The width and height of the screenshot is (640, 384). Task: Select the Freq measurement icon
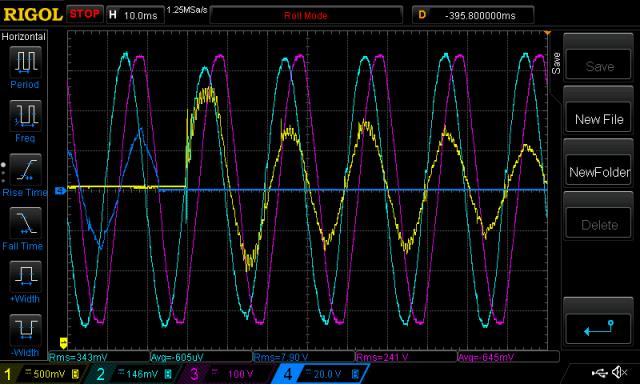[x=25, y=115]
